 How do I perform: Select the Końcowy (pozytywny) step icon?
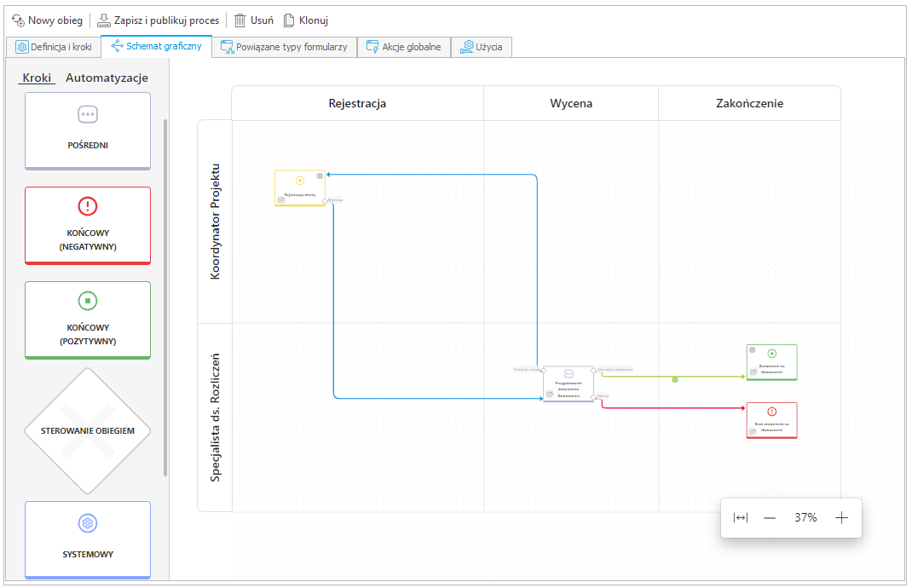(88, 301)
